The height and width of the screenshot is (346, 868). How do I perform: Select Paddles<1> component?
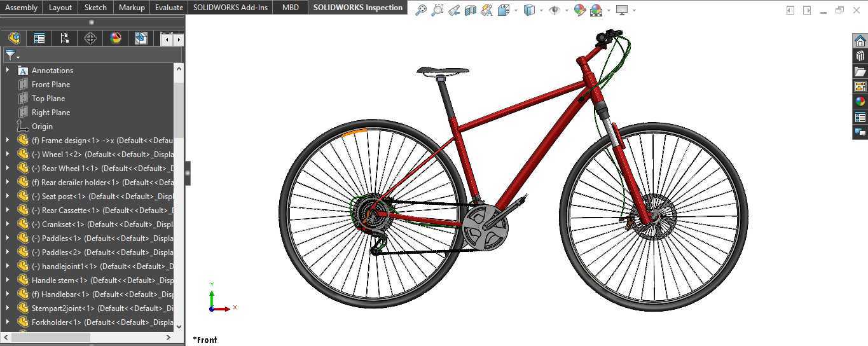[x=102, y=239]
